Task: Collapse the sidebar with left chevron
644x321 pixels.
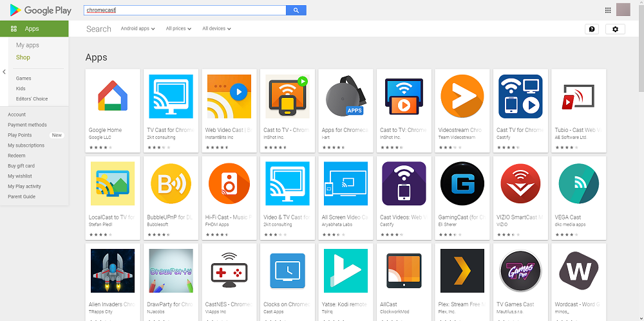Action: click(4, 72)
